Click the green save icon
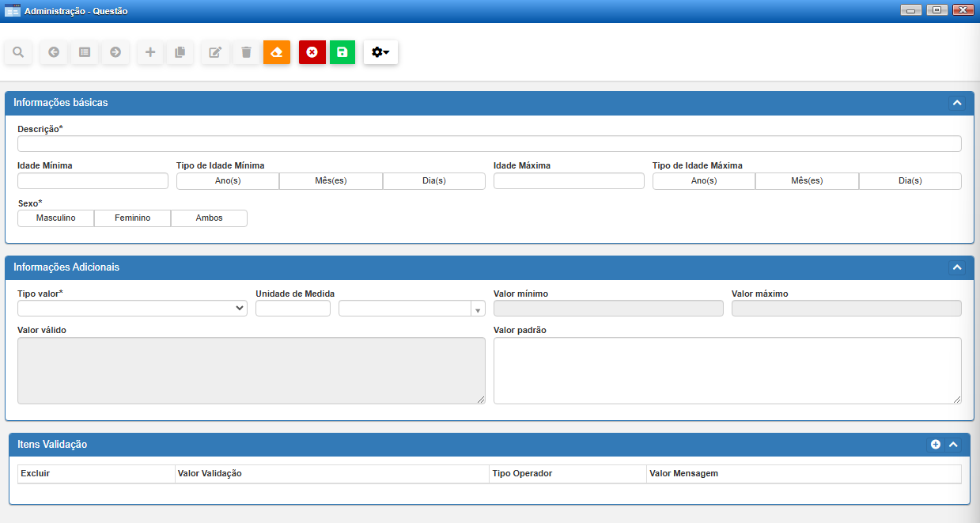This screenshot has width=980, height=523. coord(342,52)
